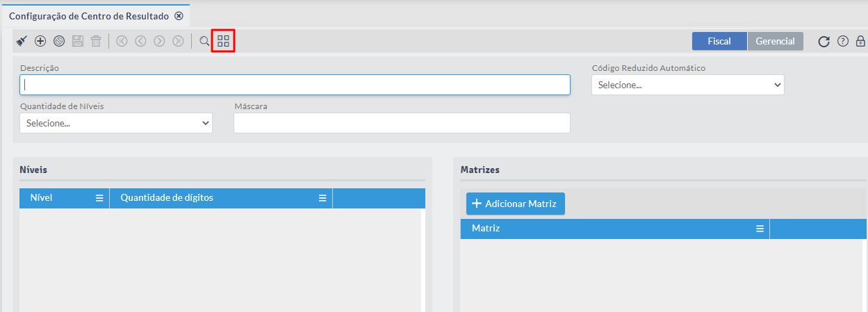Go to the last record

click(x=179, y=41)
